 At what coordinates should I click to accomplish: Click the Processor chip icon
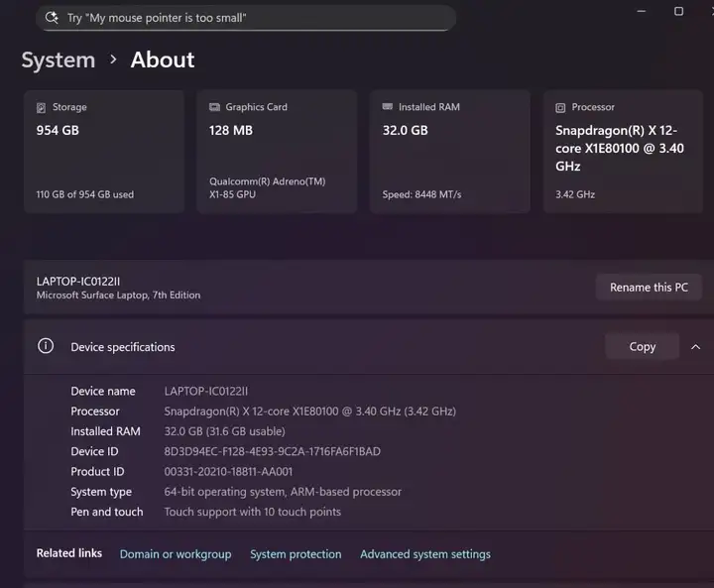(x=560, y=107)
